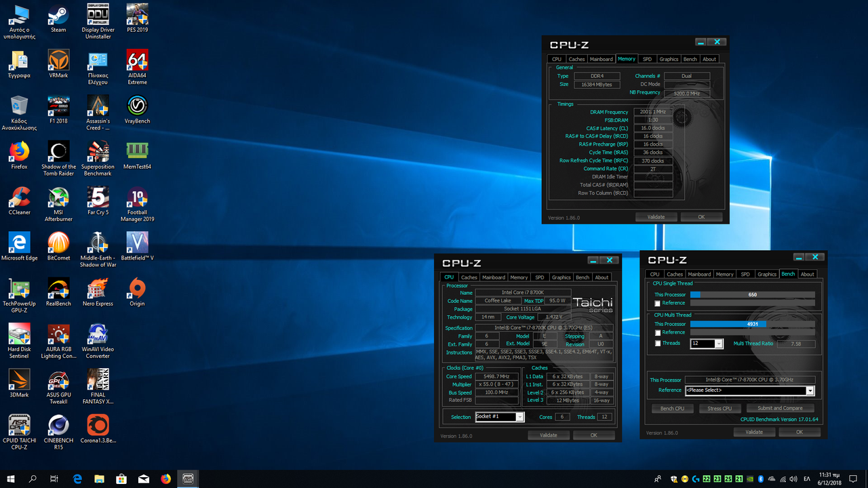
Task: Launch Hard Disk Sentinel icon
Action: click(19, 340)
